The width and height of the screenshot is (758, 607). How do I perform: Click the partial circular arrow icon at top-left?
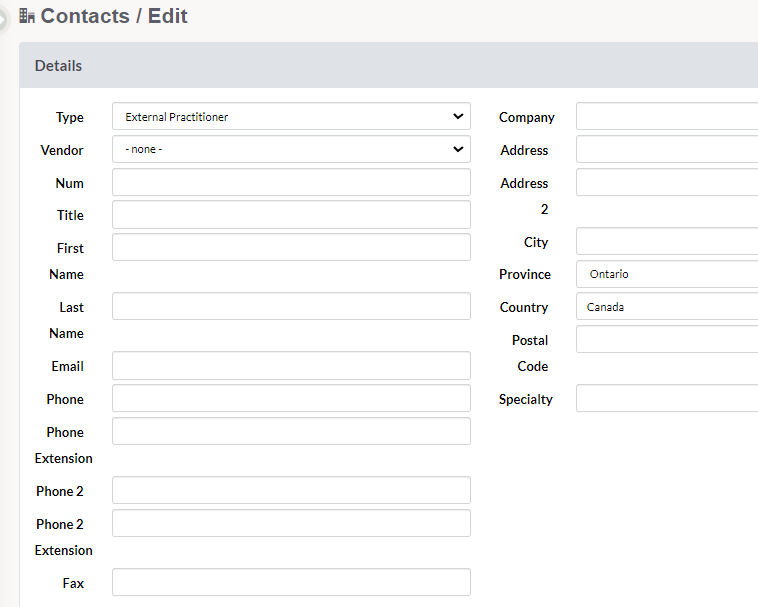pos(3,20)
